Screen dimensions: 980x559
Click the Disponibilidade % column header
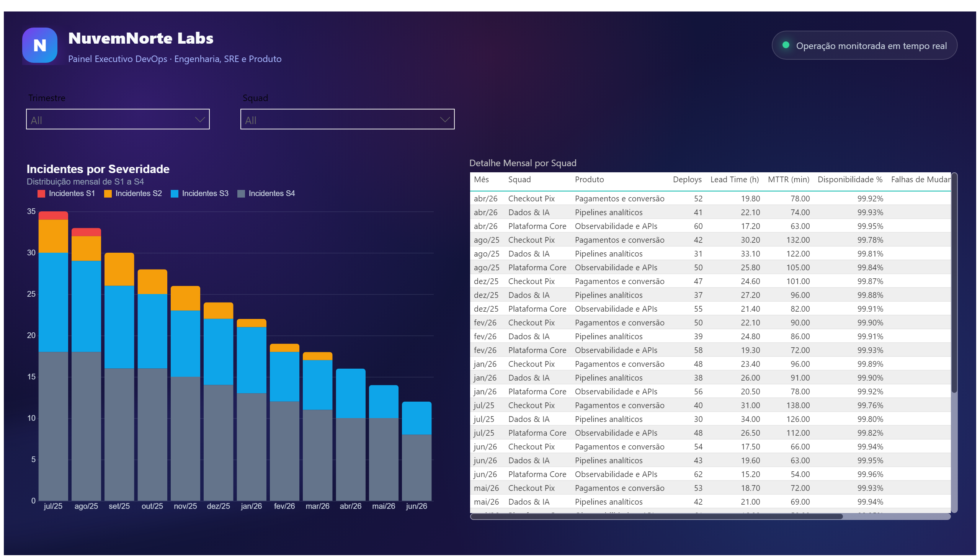[x=849, y=180]
